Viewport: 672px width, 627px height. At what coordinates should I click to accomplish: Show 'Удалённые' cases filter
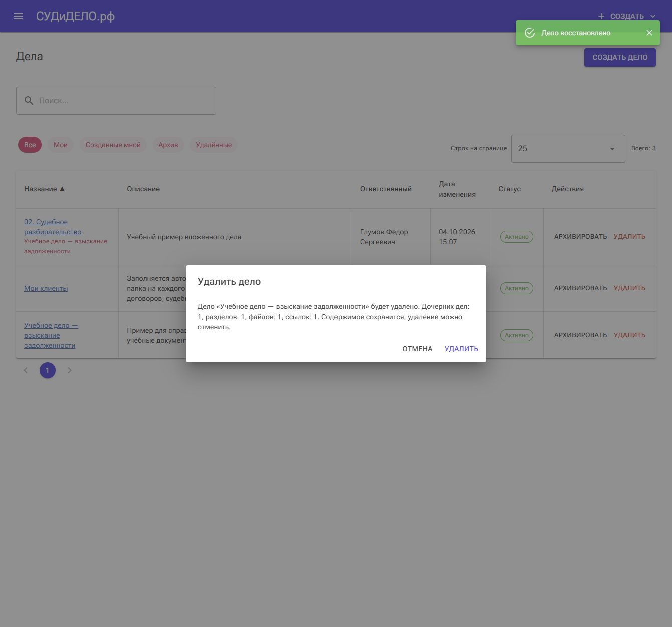coord(214,145)
